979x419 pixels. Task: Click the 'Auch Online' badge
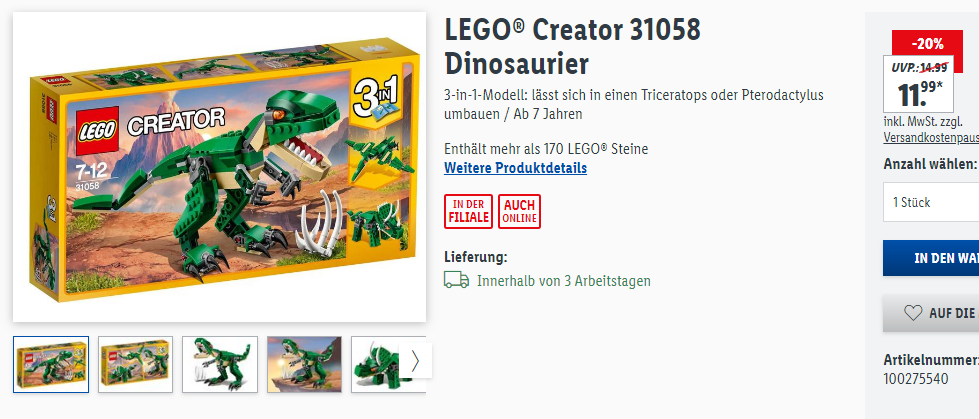[x=519, y=211]
